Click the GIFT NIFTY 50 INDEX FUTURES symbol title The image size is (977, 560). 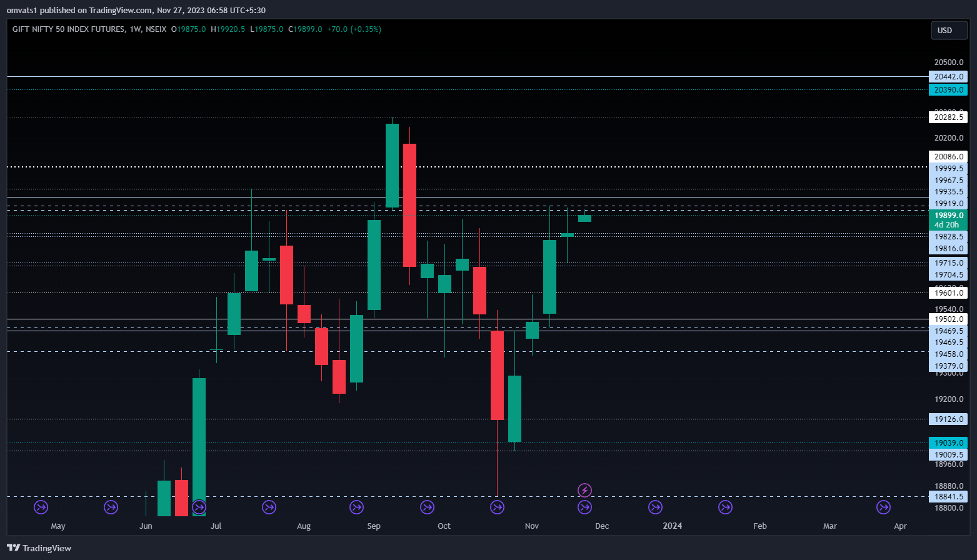(x=69, y=29)
